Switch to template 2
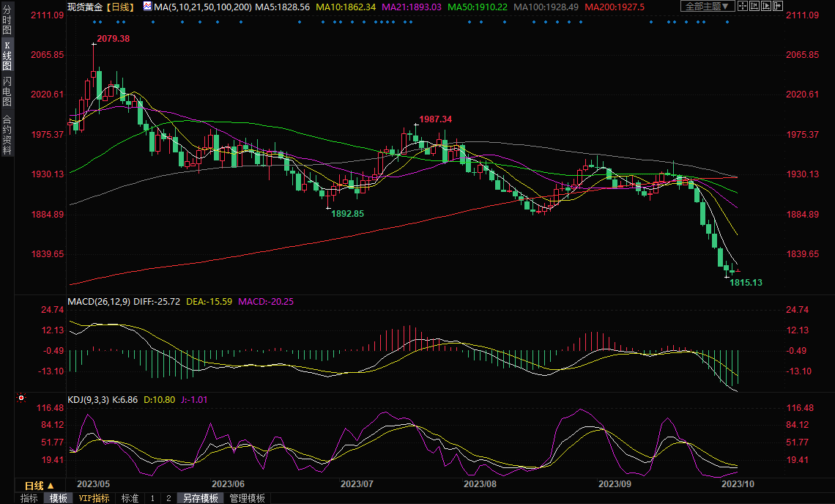 point(168,498)
